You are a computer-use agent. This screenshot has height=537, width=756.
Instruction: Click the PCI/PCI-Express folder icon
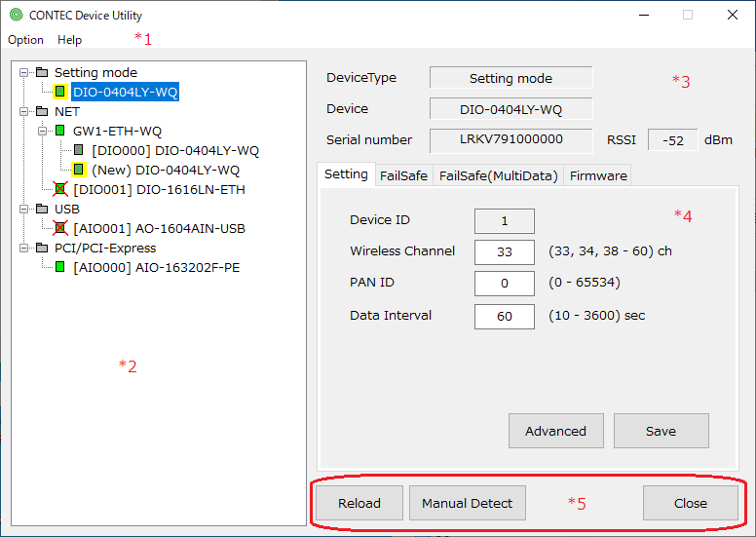(x=43, y=248)
